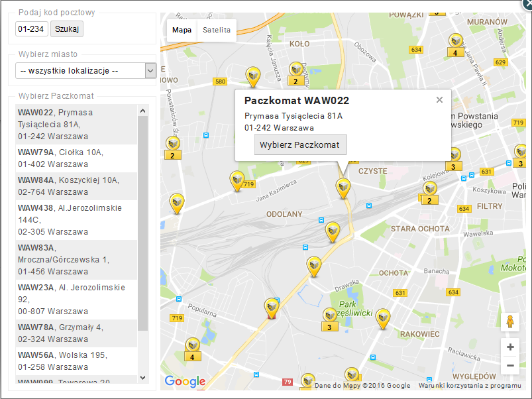The height and width of the screenshot is (399, 532).
Task: Click the paczkomat marker near Popularna street
Action: coord(272,308)
